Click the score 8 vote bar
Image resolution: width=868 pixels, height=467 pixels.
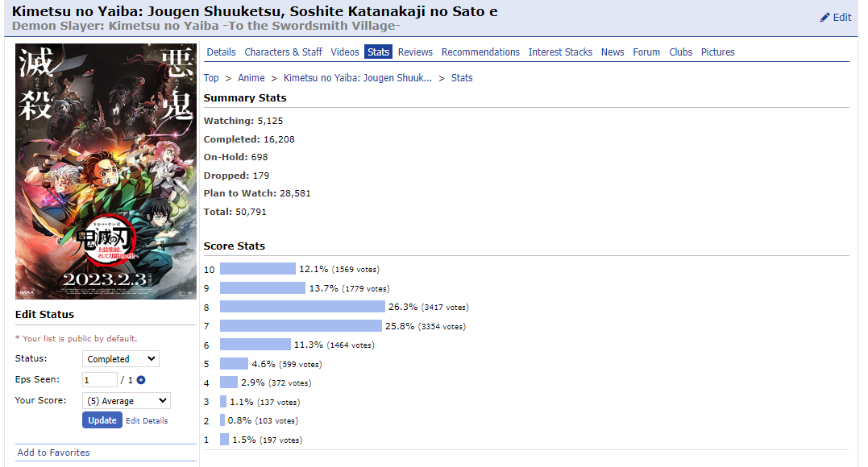(x=302, y=307)
